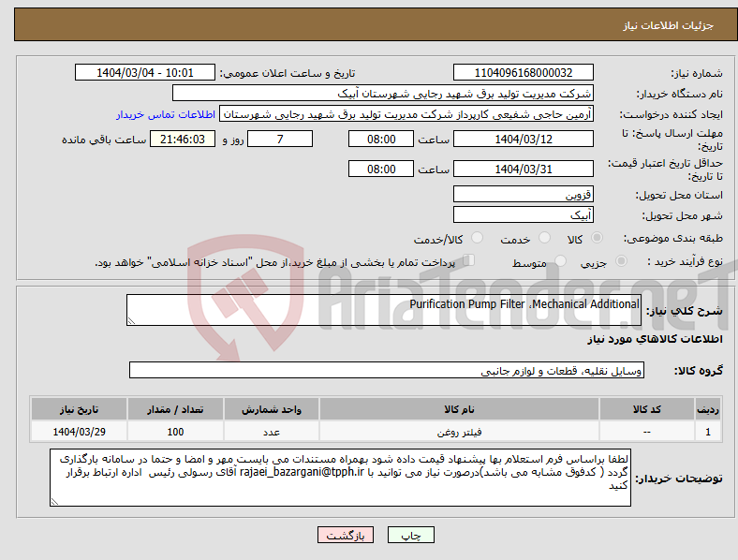
Task: Click the ساعت باقی مانده label
Action: tap(104, 140)
